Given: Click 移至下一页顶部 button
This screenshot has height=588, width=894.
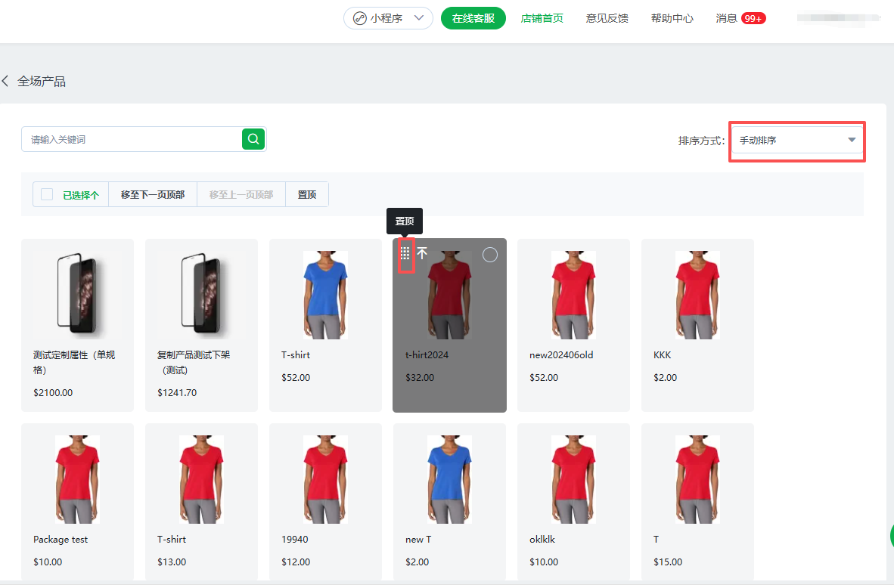Looking at the screenshot, I should tap(153, 194).
